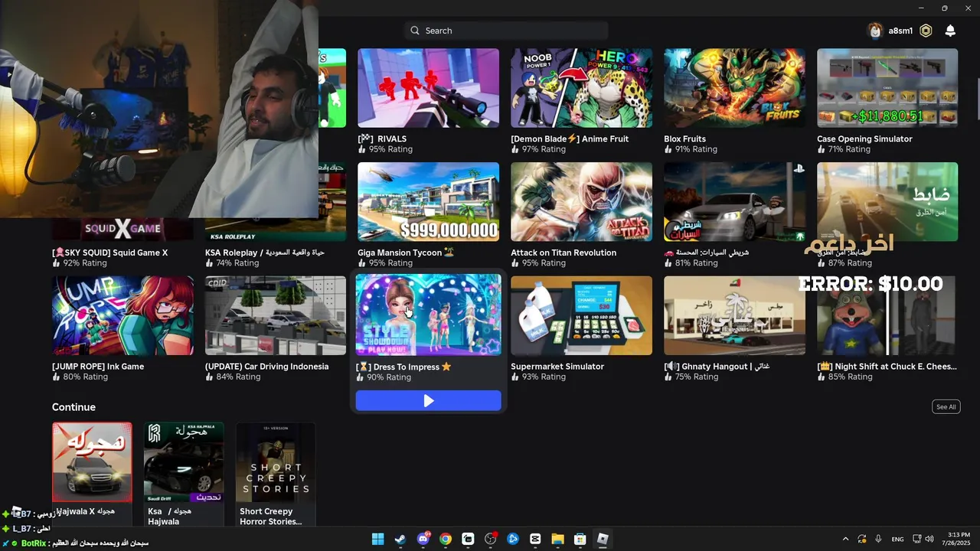This screenshot has width=980, height=551.
Task: Click the 80% Rating under Ink Game
Action: pyautogui.click(x=80, y=377)
